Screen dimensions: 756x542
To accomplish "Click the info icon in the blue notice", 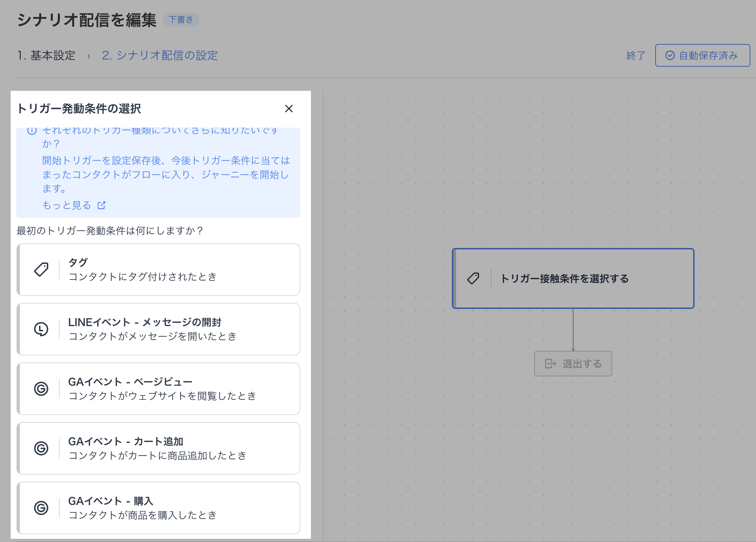I will (x=32, y=131).
